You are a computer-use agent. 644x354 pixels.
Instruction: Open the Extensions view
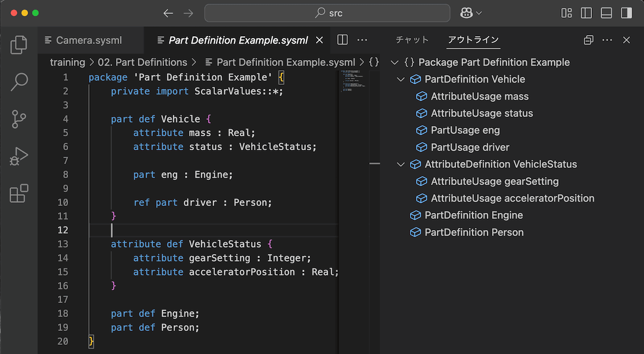pyautogui.click(x=19, y=193)
